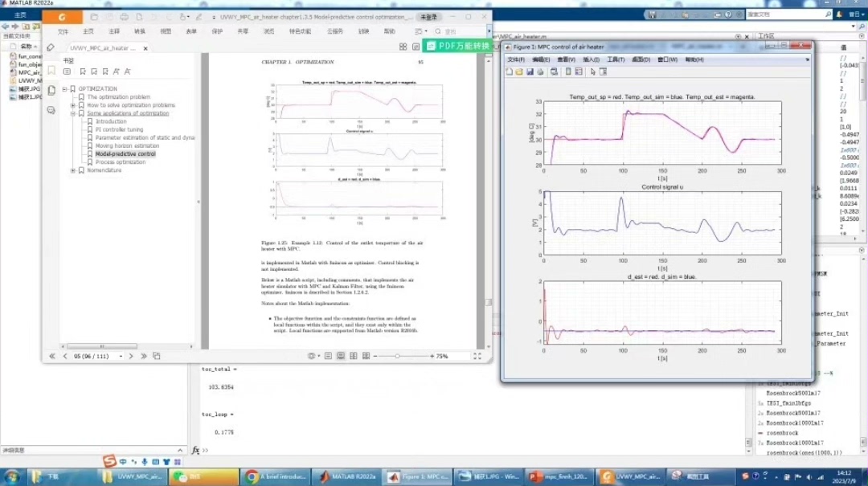Image resolution: width=868 pixels, height=486 pixels.
Task: Open the page number dropdown in PDF reader
Action: (x=121, y=357)
